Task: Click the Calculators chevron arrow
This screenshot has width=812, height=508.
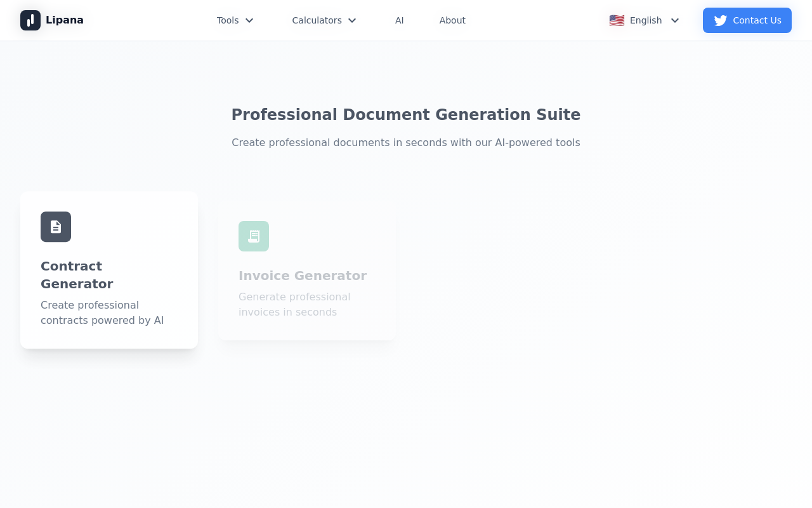Action: [x=352, y=20]
